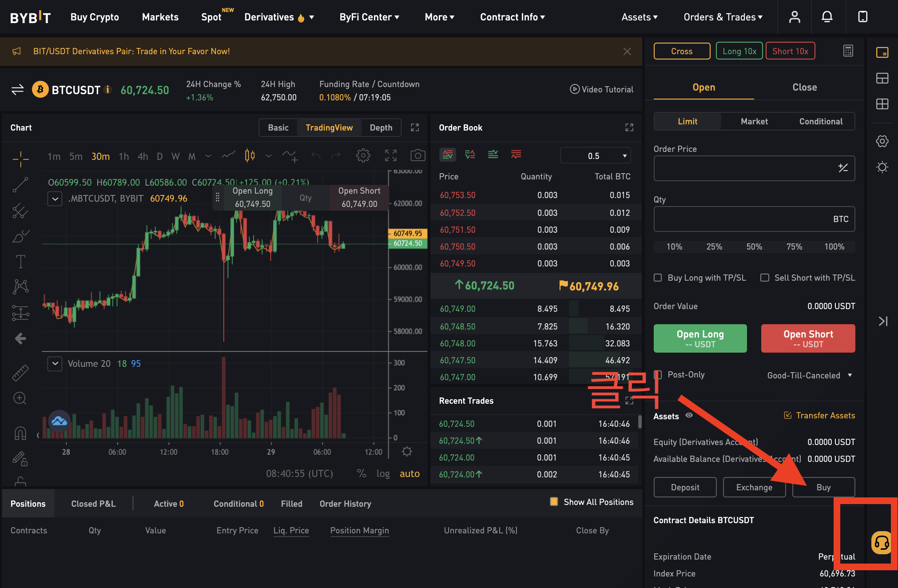Open the calculator icon in the order panel
Image resolution: width=898 pixels, height=588 pixels.
[848, 51]
